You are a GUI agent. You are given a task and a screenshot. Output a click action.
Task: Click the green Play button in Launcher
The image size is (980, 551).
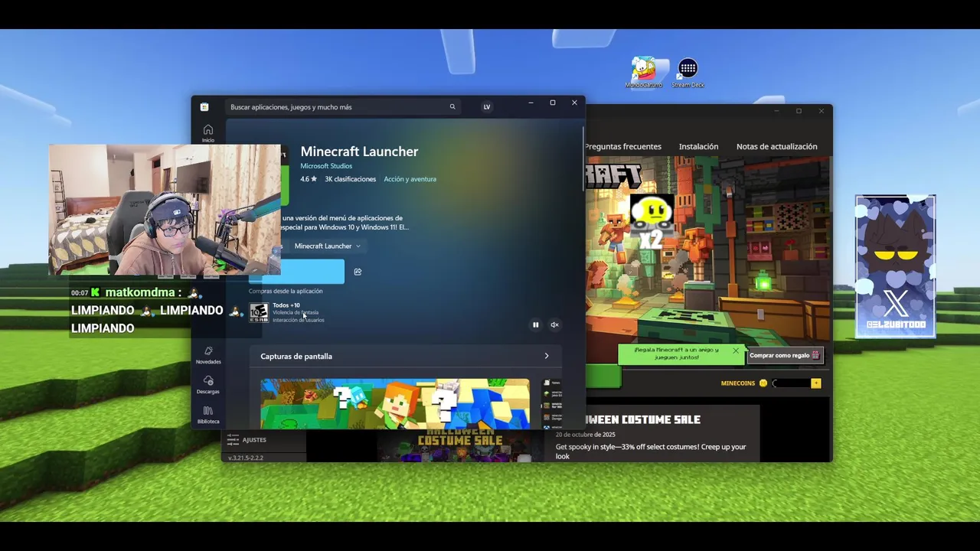click(x=603, y=377)
